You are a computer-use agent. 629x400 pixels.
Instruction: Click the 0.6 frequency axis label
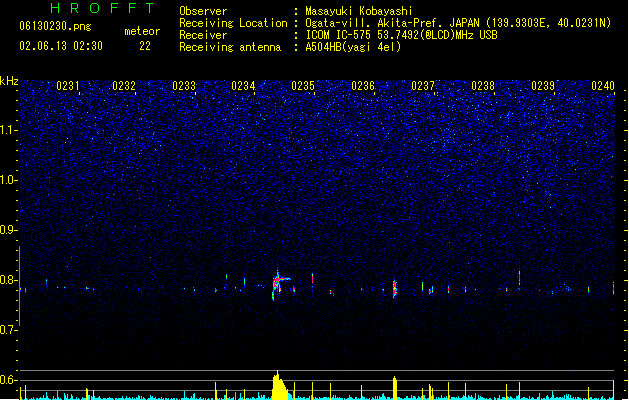pyautogui.click(x=9, y=380)
